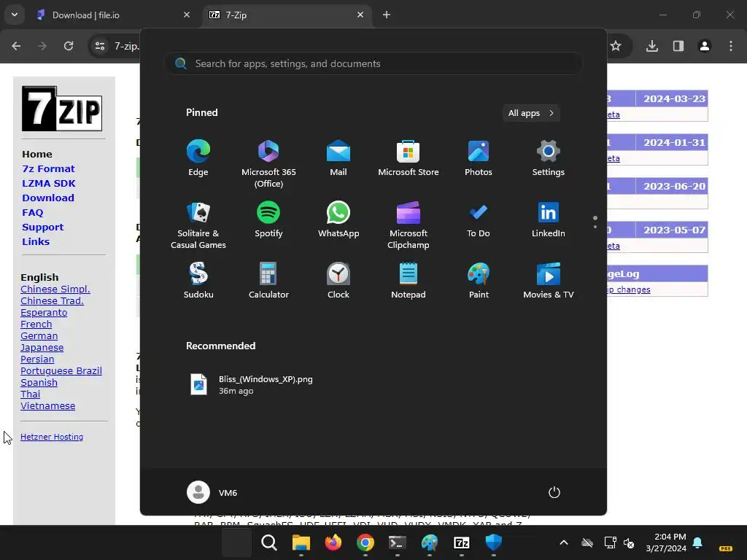Bookmark this page with star

pyautogui.click(x=616, y=46)
